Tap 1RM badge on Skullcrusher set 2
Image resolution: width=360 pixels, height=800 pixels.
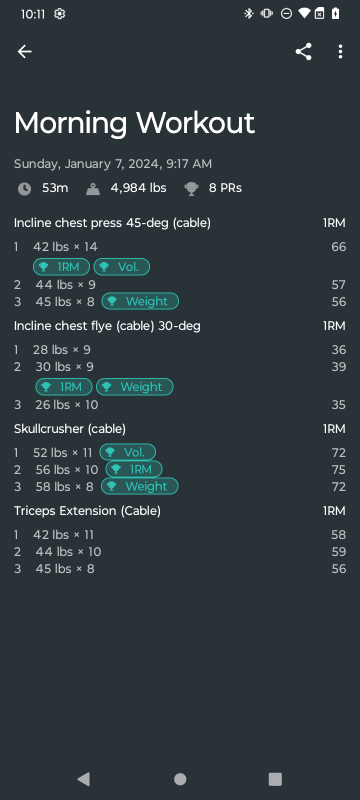[x=134, y=469]
